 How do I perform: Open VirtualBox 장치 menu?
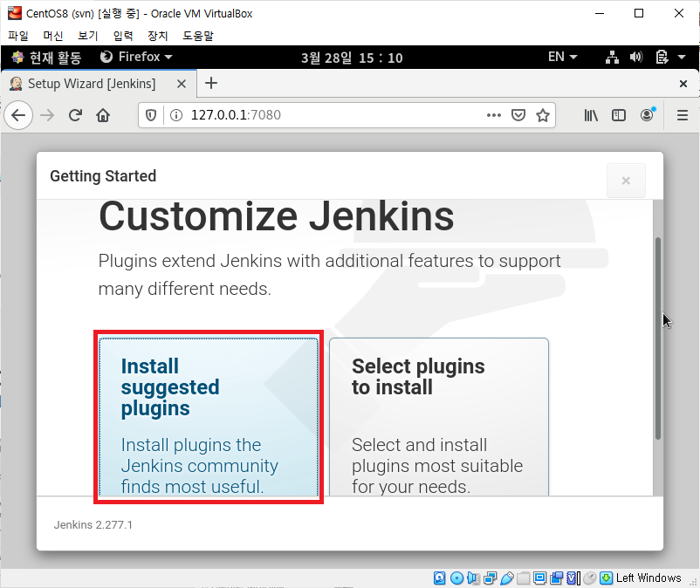158,35
